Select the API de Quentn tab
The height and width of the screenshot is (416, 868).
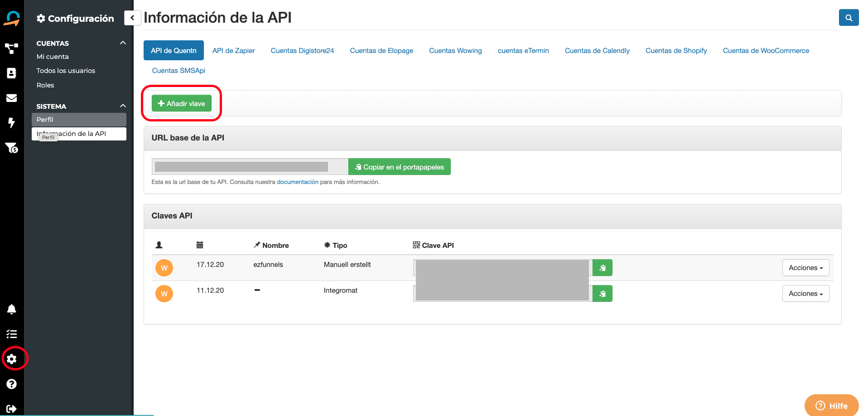pyautogui.click(x=174, y=50)
